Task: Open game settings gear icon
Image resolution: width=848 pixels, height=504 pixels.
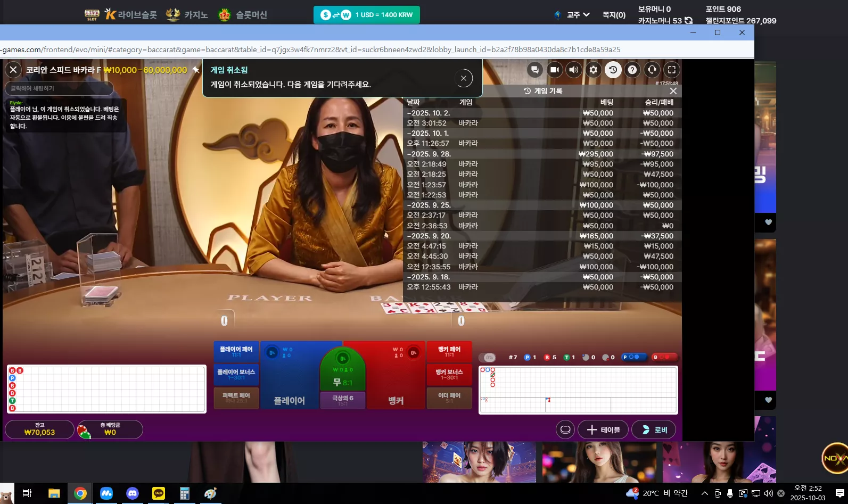Action: click(594, 70)
